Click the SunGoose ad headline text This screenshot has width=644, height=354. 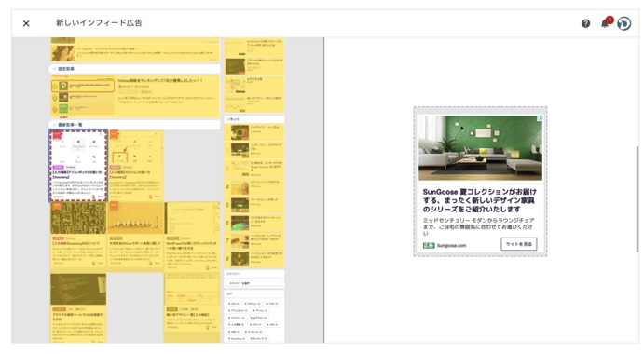[479, 200]
